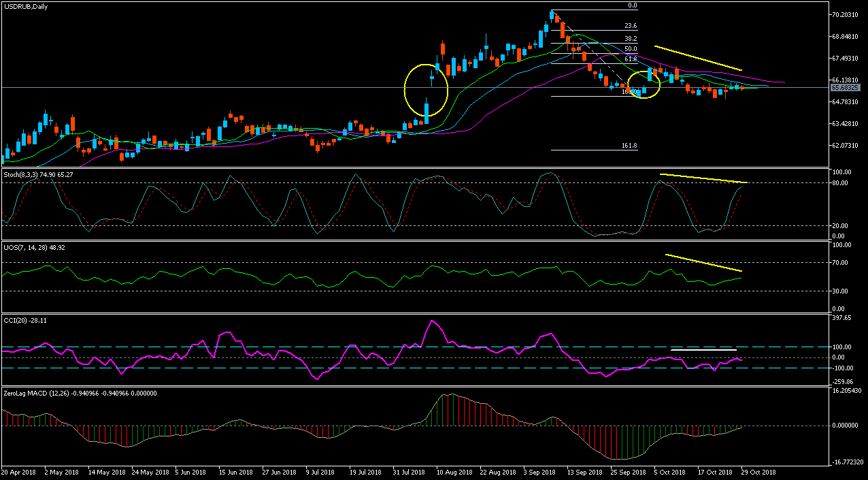868x480 pixels.
Task: Click the 3 Sep 2018 date label
Action: click(538, 471)
